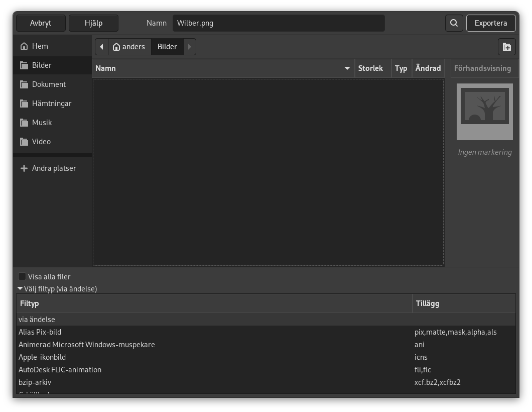
Task: Click the back arrow beside the breadcrumb path
Action: tap(101, 46)
